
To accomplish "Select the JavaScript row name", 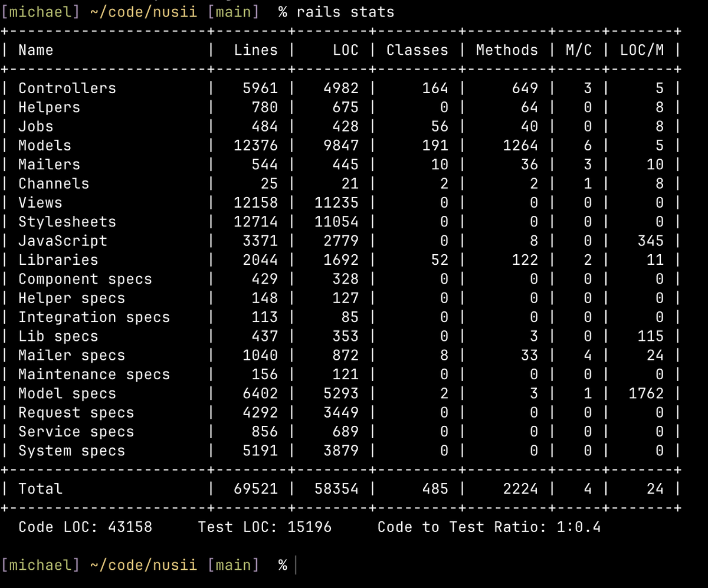I will [63, 241].
